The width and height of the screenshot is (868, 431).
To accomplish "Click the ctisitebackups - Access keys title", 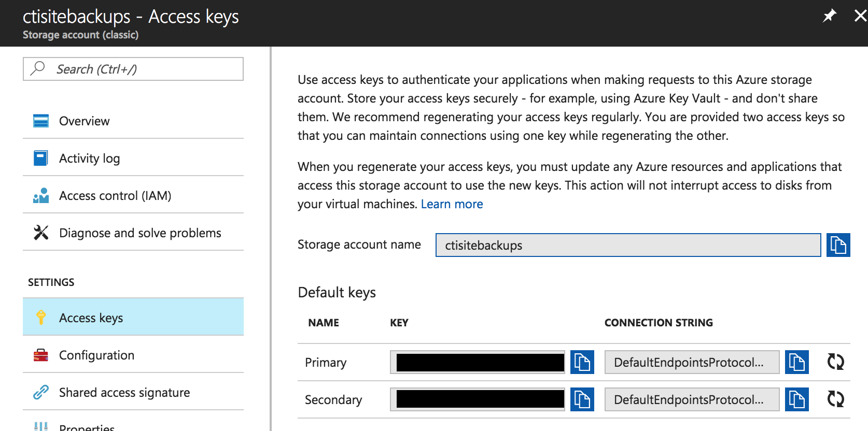I will click(x=131, y=17).
